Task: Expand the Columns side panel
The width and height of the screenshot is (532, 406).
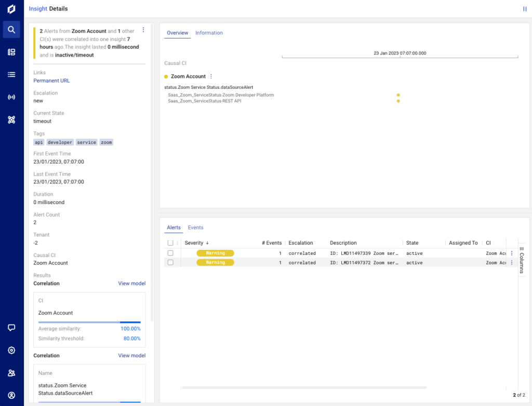Action: pos(522,260)
